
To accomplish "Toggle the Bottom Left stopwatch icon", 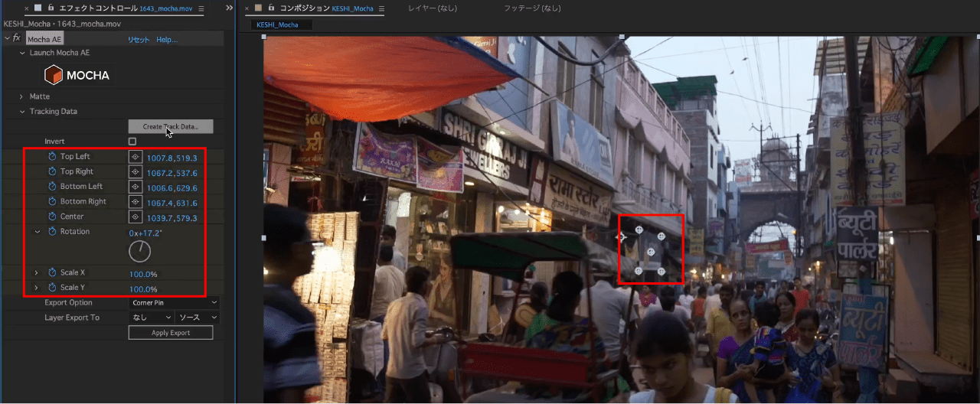I will (x=52, y=187).
